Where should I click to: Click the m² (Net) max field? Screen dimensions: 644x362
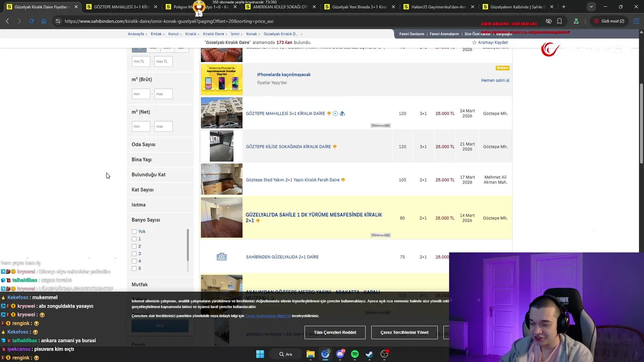(163, 126)
